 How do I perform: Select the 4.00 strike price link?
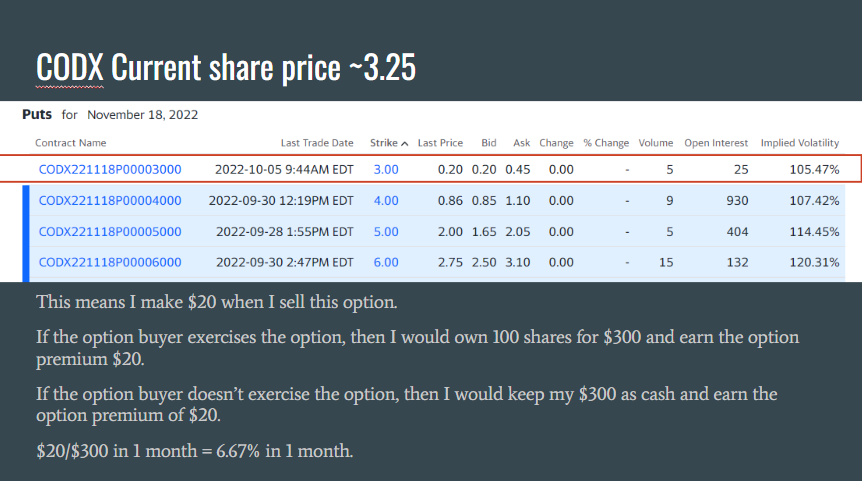[385, 200]
